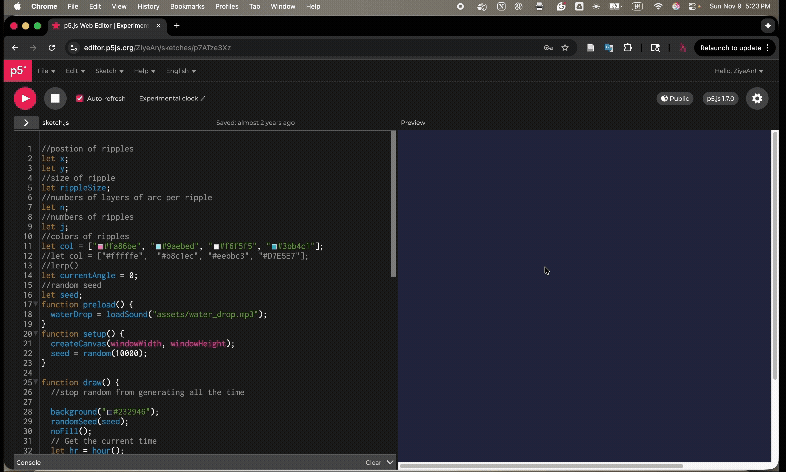Screen dimensions: 786x472
Task: Click the p5 logo home icon
Action: point(18,71)
